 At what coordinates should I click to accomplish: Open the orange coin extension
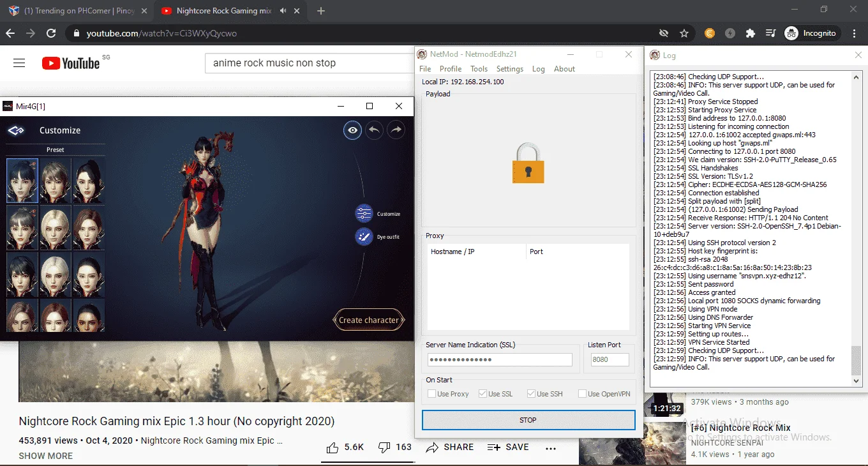click(710, 33)
